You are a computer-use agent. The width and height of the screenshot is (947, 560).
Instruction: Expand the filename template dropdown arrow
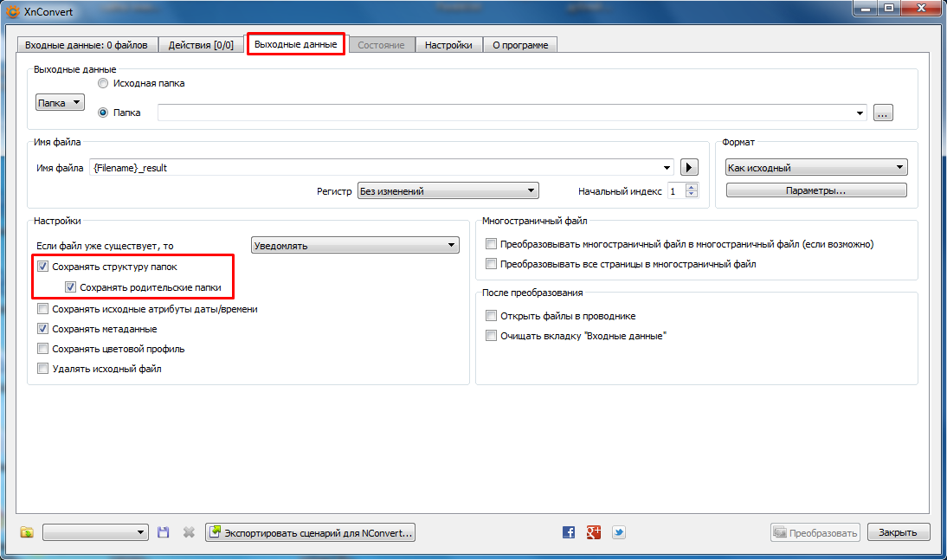[667, 168]
